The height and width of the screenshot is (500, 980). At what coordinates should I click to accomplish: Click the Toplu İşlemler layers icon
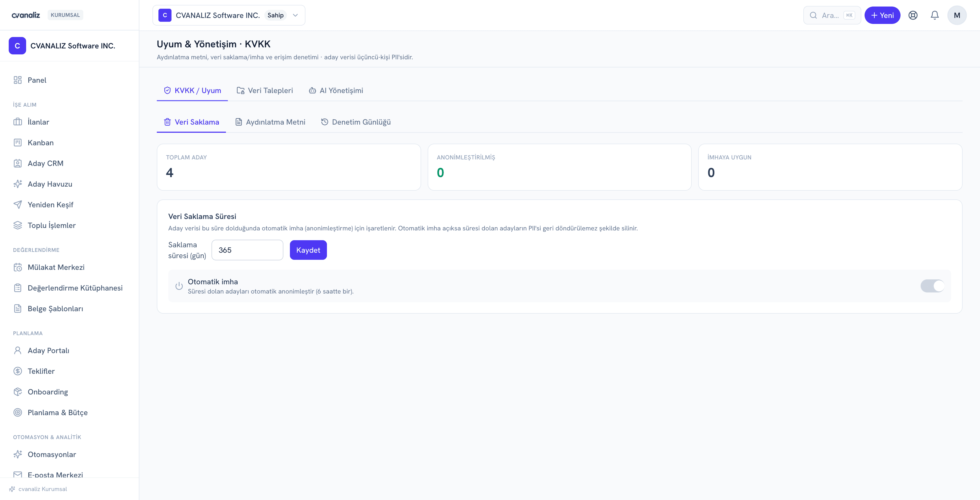pos(17,225)
